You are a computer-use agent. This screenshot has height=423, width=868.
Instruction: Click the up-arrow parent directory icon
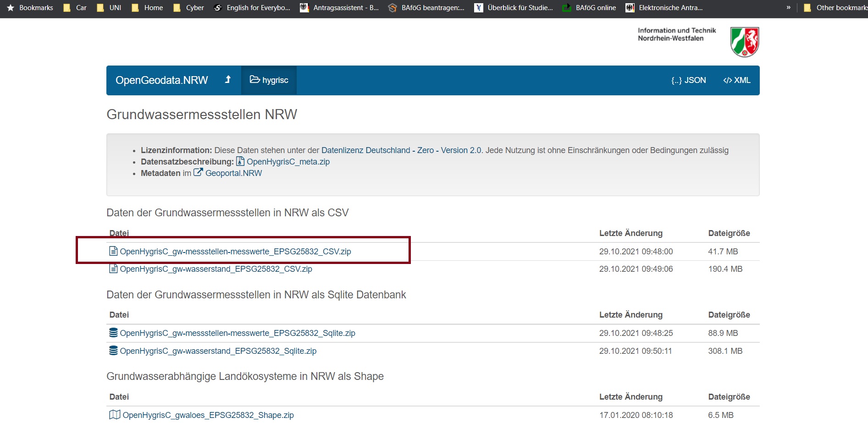point(228,80)
